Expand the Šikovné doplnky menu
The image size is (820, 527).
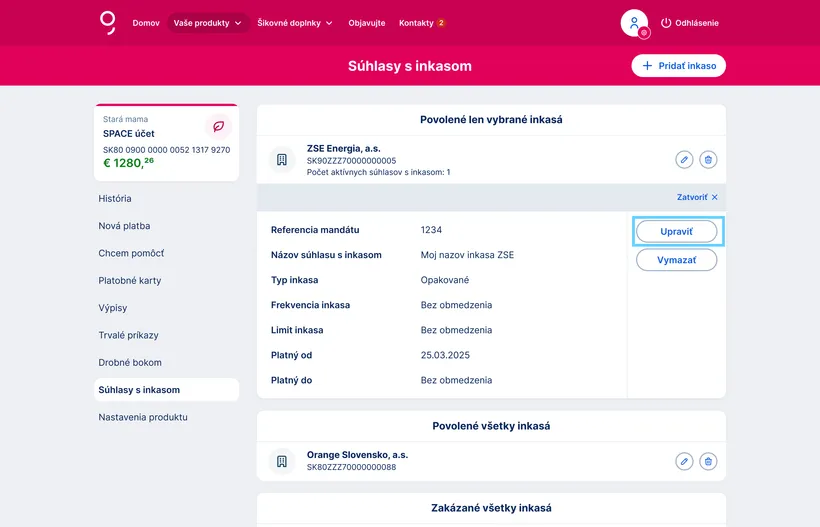click(x=295, y=23)
